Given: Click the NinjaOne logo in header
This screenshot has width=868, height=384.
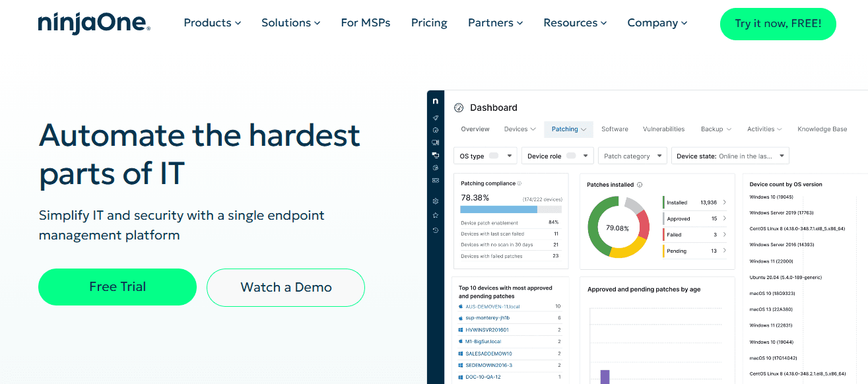Looking at the screenshot, I should coord(94,22).
